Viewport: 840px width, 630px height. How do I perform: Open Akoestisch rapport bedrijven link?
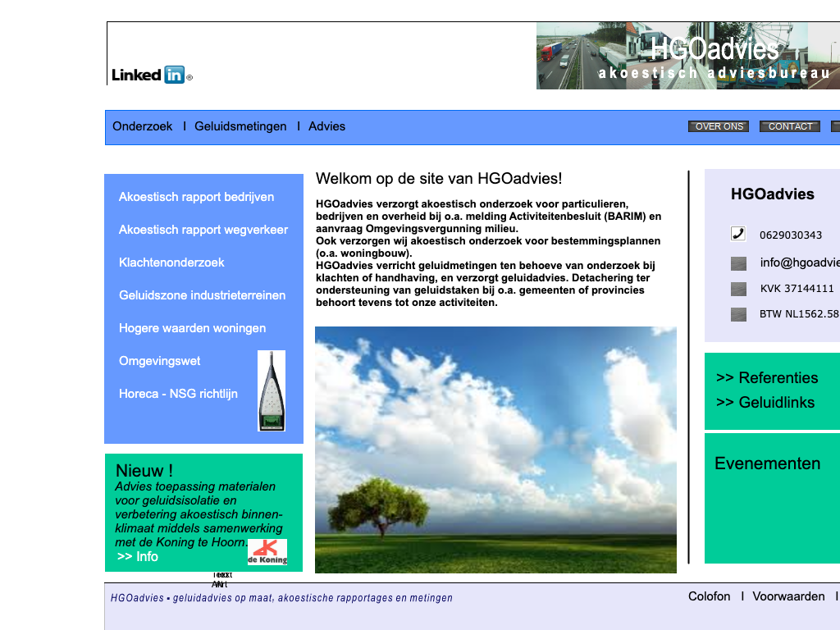197,197
